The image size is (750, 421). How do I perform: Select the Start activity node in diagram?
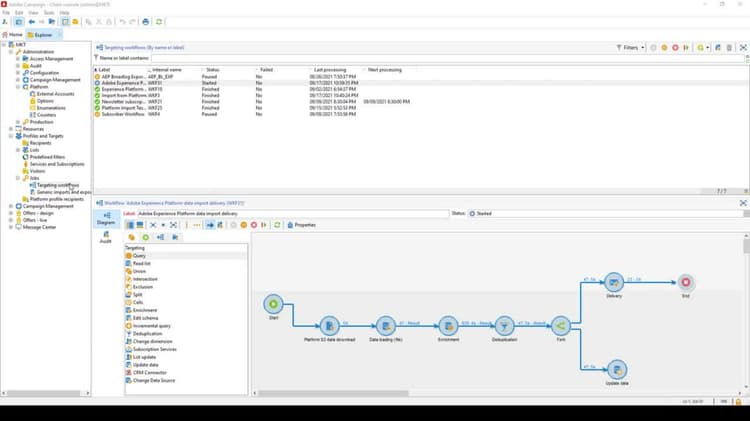point(273,304)
